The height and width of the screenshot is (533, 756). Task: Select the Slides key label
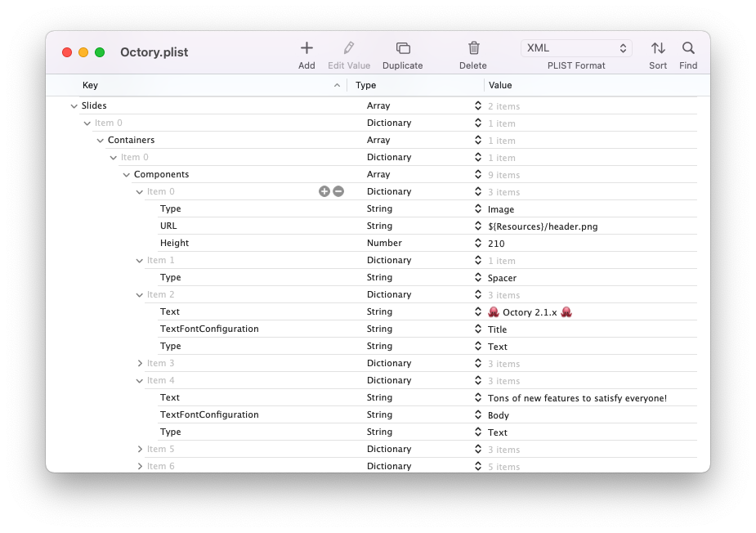pyautogui.click(x=94, y=105)
